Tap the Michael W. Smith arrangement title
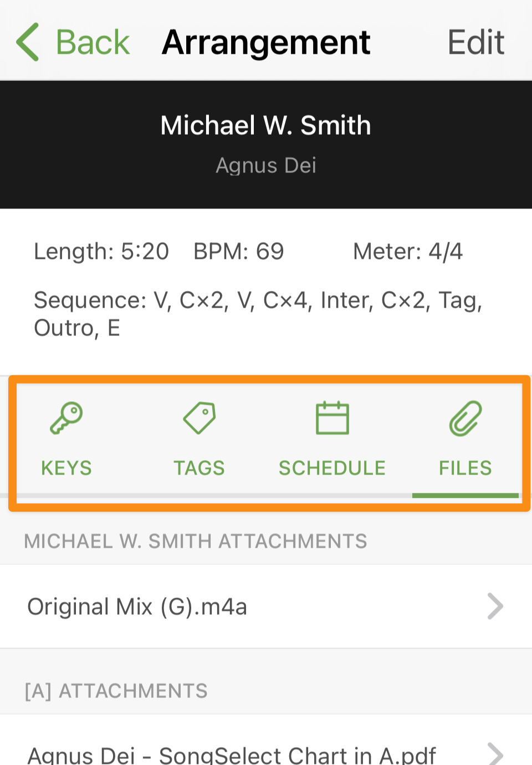The height and width of the screenshot is (765, 532). click(x=266, y=125)
